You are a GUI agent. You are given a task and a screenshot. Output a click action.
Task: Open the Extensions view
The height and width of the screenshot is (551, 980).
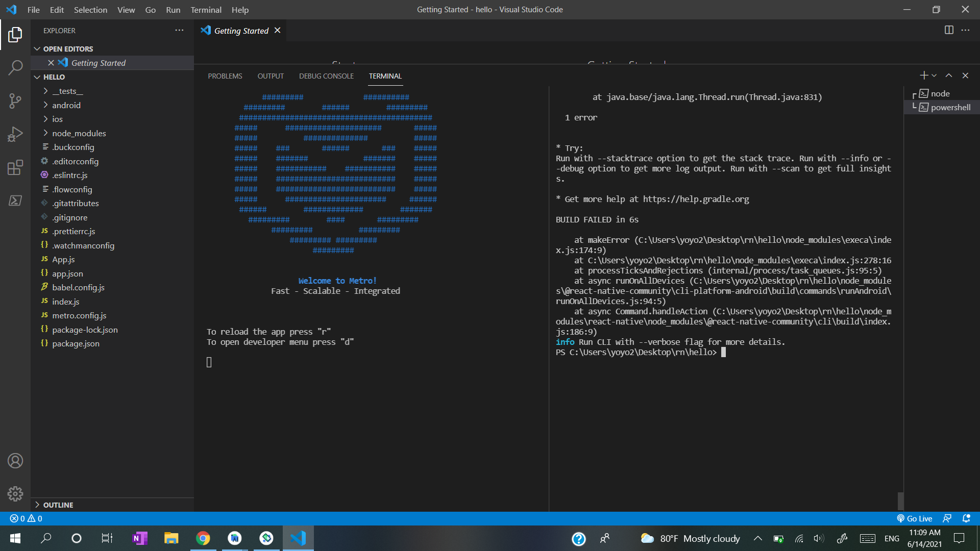coord(15,167)
